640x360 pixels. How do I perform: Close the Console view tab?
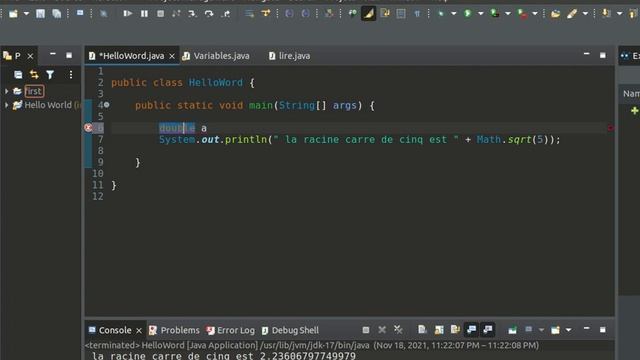(139, 331)
